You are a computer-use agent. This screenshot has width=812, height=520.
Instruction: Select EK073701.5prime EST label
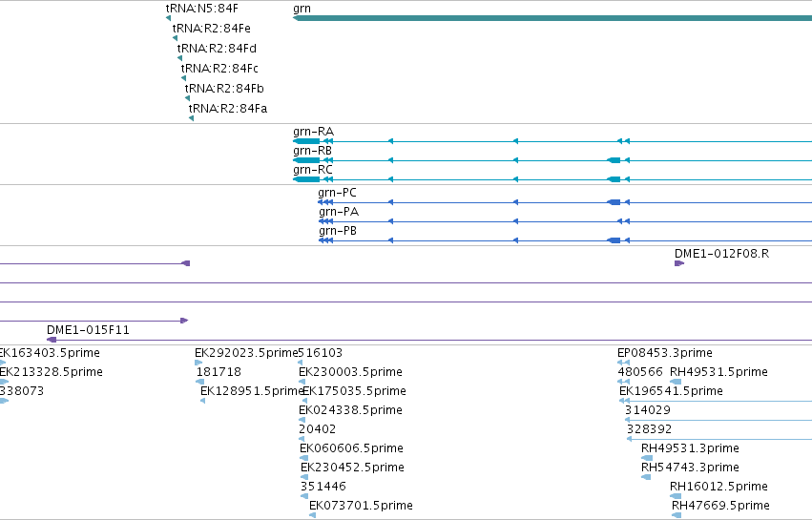[361, 506]
